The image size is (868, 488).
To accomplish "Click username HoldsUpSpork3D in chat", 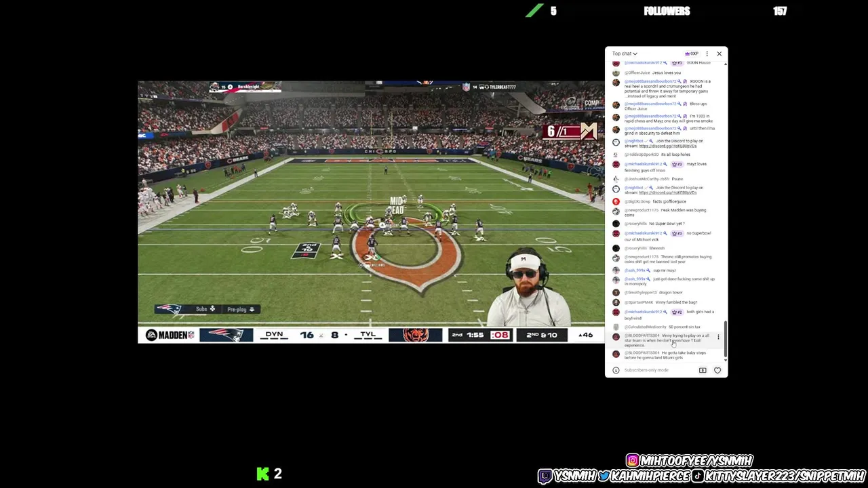I will 642,155.
